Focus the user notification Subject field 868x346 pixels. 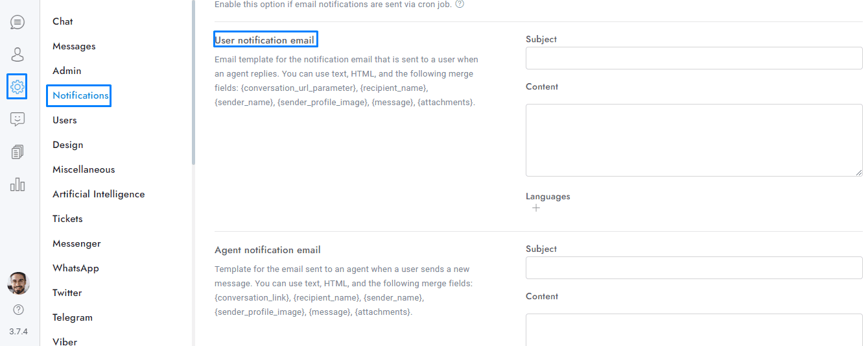coord(694,58)
